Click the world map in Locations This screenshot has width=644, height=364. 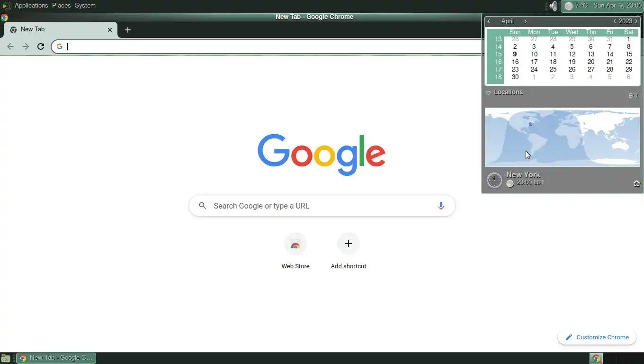(563, 137)
